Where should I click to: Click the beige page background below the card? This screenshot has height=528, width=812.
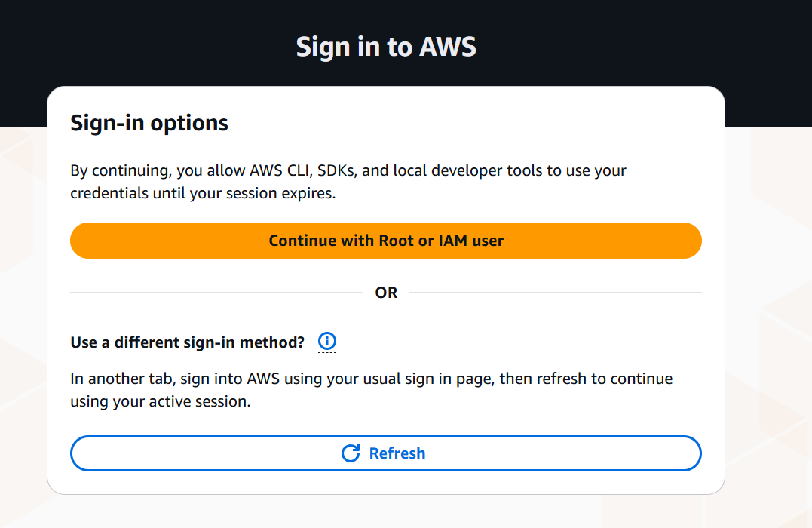pyautogui.click(x=386, y=513)
